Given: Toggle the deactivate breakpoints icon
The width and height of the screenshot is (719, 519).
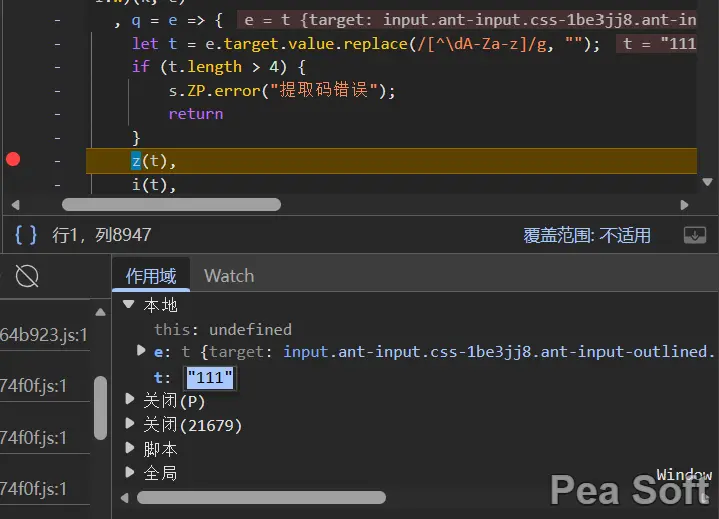Looking at the screenshot, I should pos(27,276).
